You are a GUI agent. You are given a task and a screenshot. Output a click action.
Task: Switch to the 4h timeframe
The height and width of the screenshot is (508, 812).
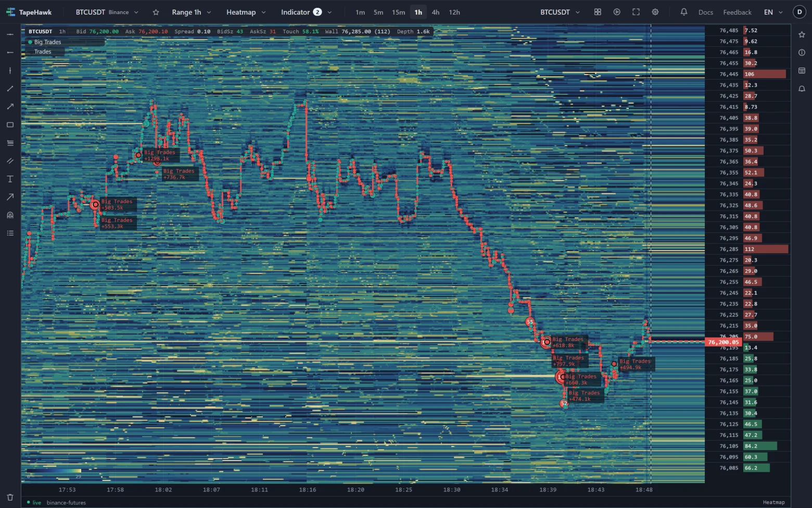coord(436,12)
